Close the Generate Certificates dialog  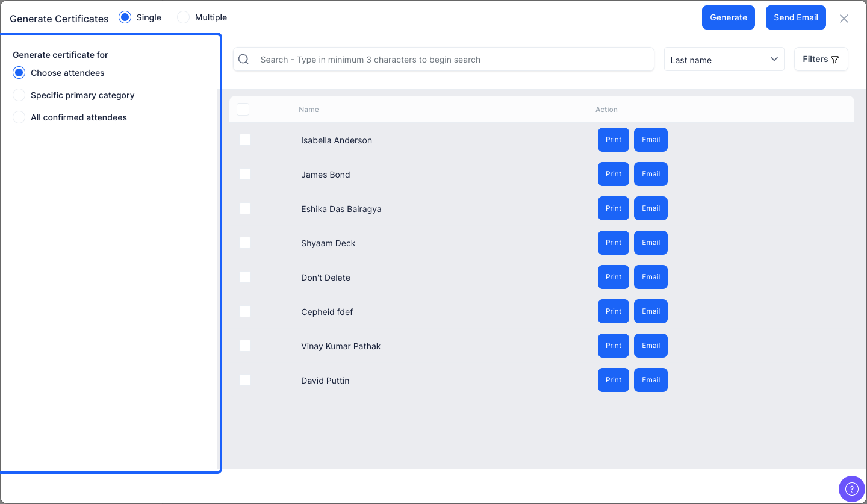coord(844,19)
